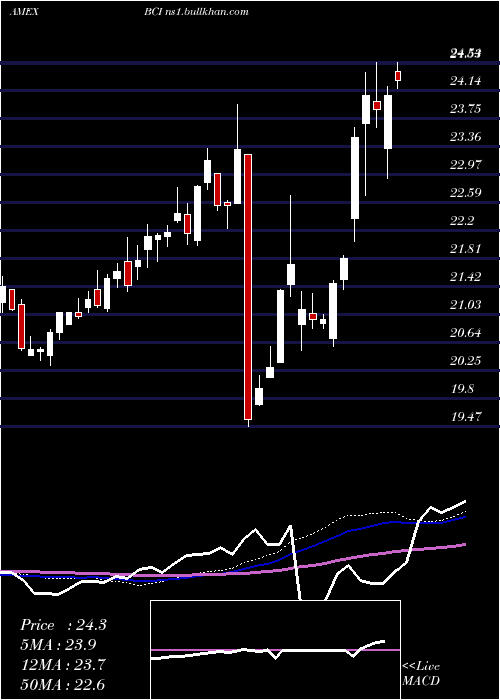Click the 50MA : 22.6 readout
Viewport: 500px width, 700px height.
pyautogui.click(x=63, y=684)
